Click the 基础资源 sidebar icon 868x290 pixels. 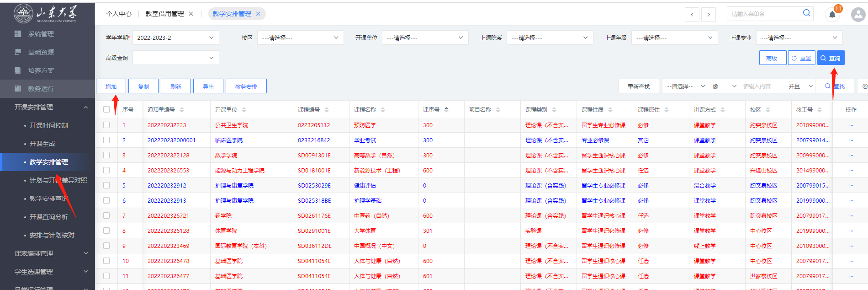(x=18, y=52)
